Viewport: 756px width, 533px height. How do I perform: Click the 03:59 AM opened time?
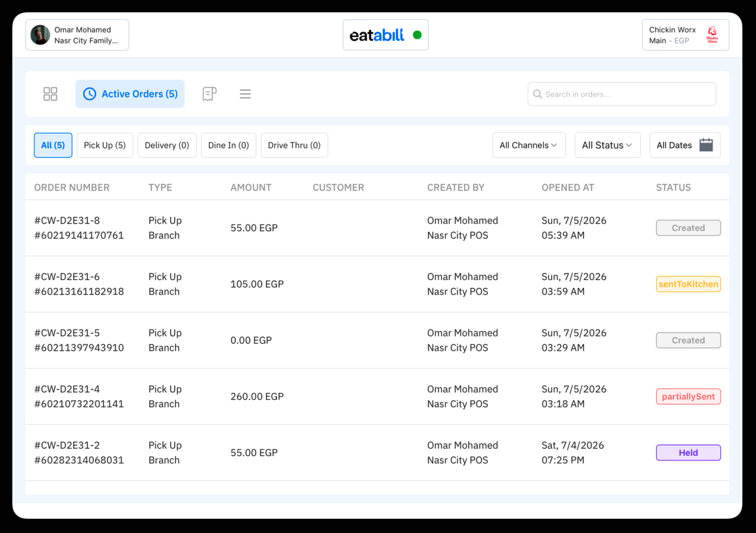point(563,292)
